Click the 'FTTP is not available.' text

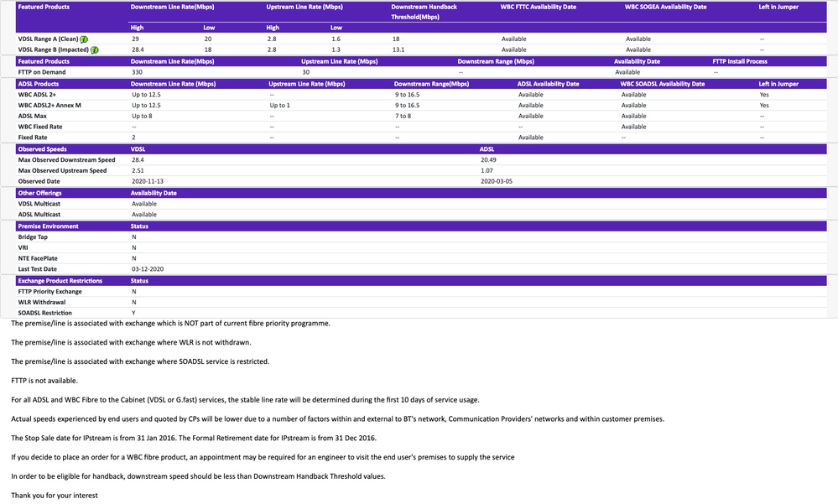pos(44,381)
